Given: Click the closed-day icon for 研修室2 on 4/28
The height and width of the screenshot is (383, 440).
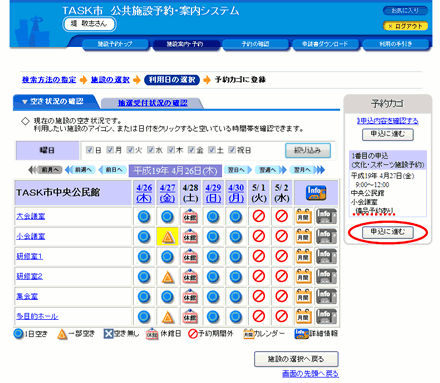Looking at the screenshot, I should pyautogui.click(x=190, y=276).
